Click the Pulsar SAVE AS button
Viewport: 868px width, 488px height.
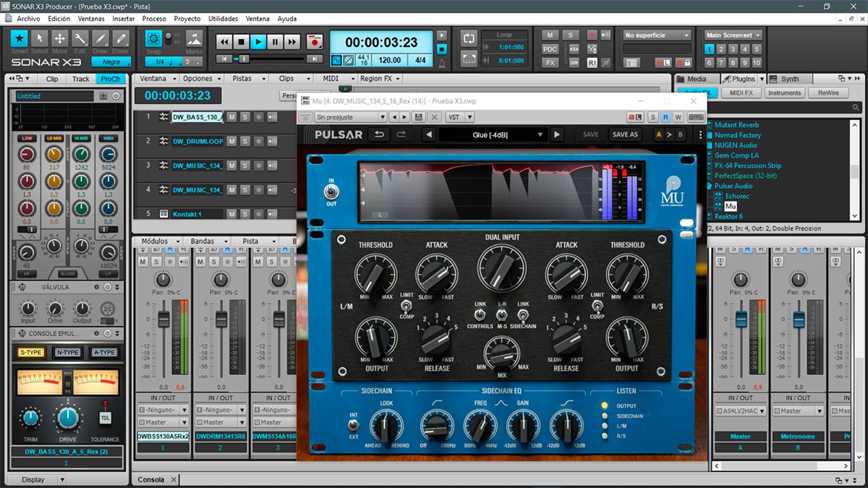tap(625, 134)
